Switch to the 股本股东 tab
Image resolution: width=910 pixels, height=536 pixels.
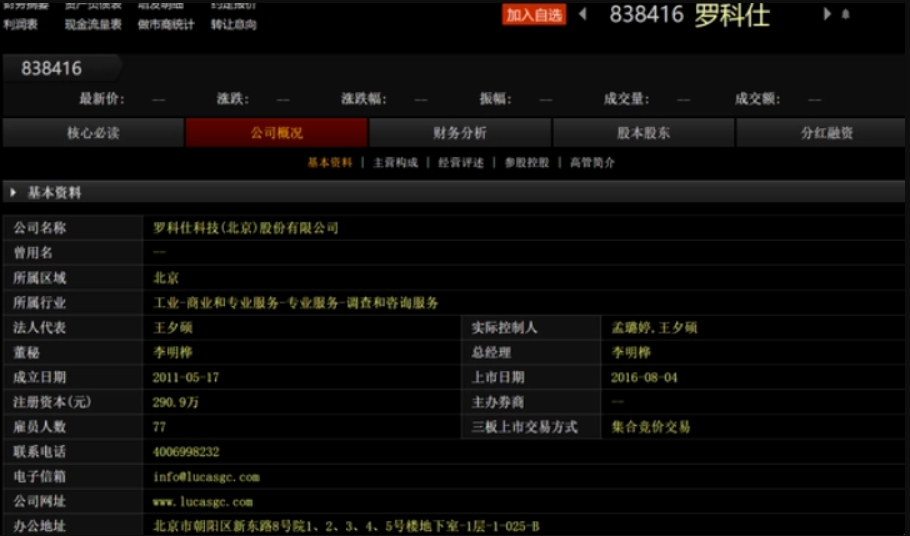[643, 133]
